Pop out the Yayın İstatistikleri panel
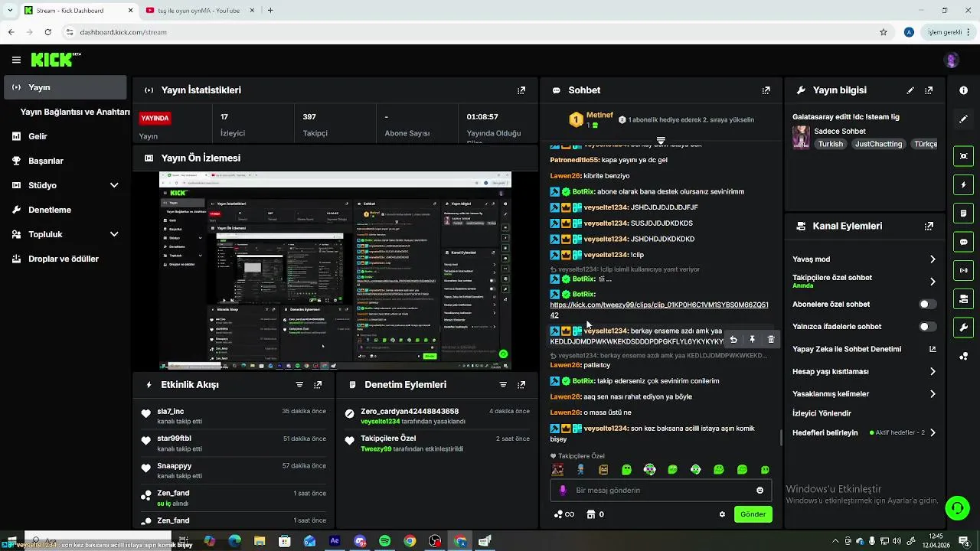 [521, 90]
